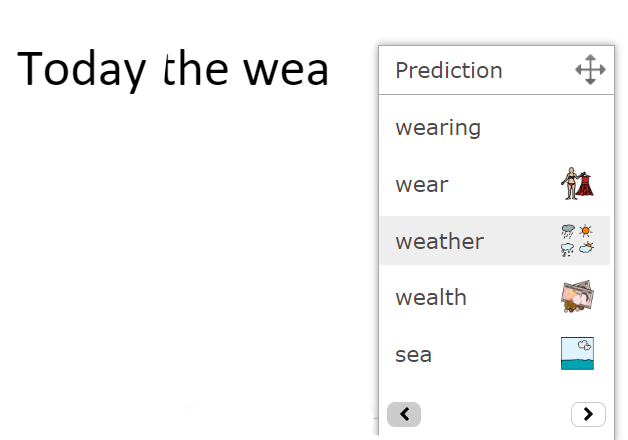Click the word 'Today' in the document
The width and height of the screenshot is (628, 440).
tap(83, 68)
